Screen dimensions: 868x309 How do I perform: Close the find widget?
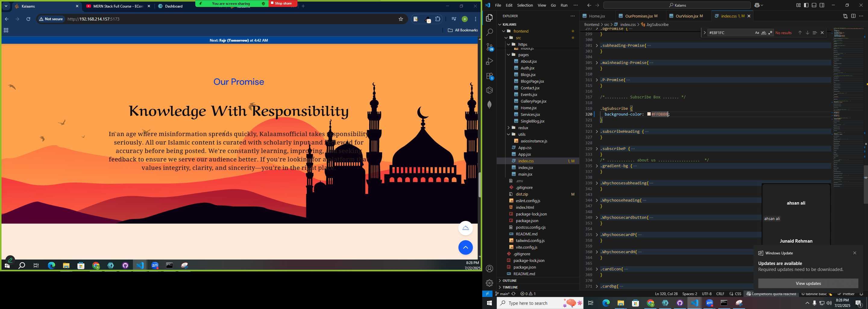[x=822, y=33]
